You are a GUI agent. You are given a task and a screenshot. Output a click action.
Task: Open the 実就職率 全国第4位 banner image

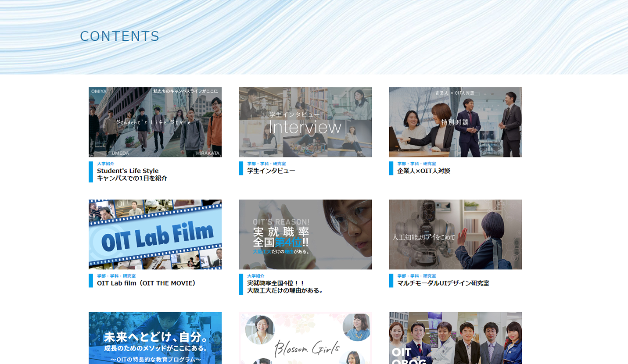click(305, 234)
